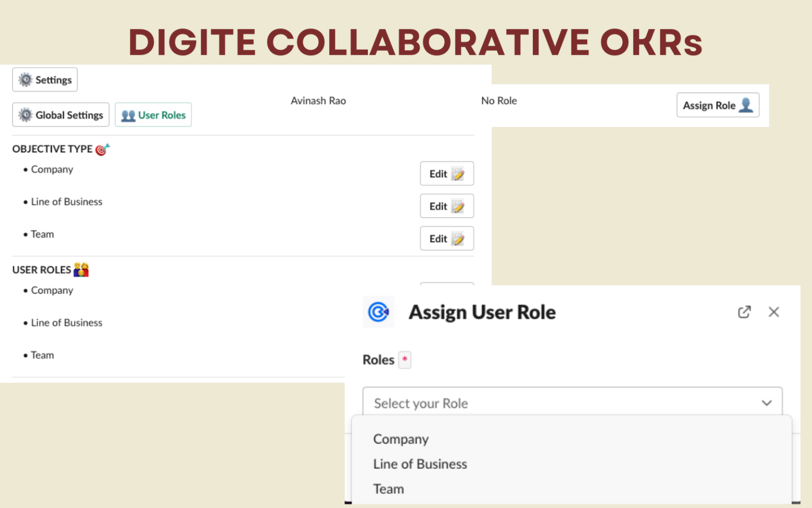Click the notepad icon on Company Edit button

coord(458,174)
